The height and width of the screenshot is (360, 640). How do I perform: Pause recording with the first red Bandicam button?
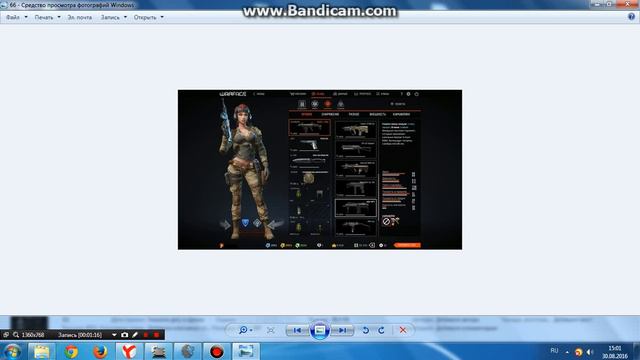[x=146, y=335]
